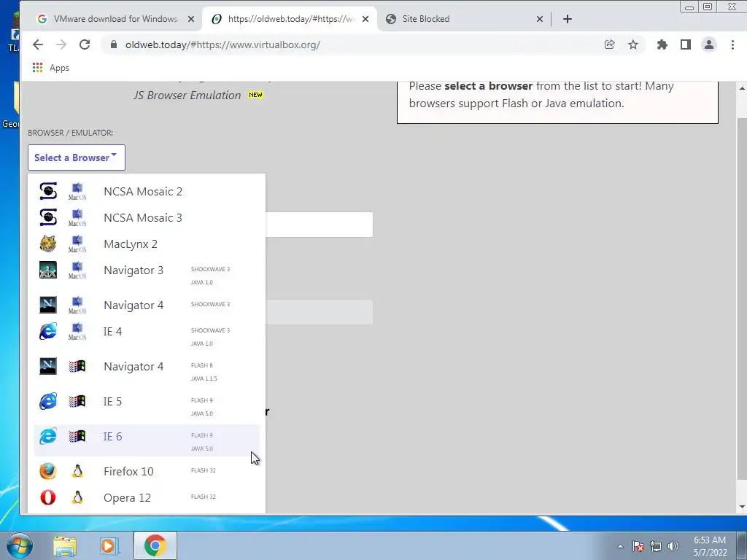
Task: Click IE 6 row text
Action: pyautogui.click(x=113, y=437)
